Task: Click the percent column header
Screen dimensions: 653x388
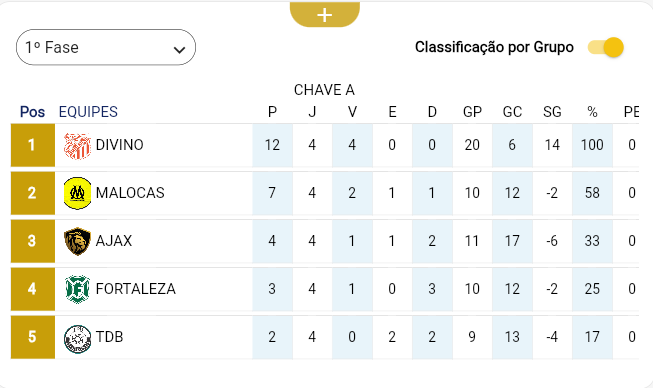Action: click(x=592, y=112)
